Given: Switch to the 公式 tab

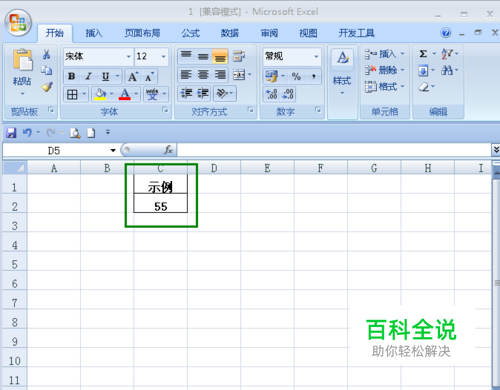Looking at the screenshot, I should [190, 33].
